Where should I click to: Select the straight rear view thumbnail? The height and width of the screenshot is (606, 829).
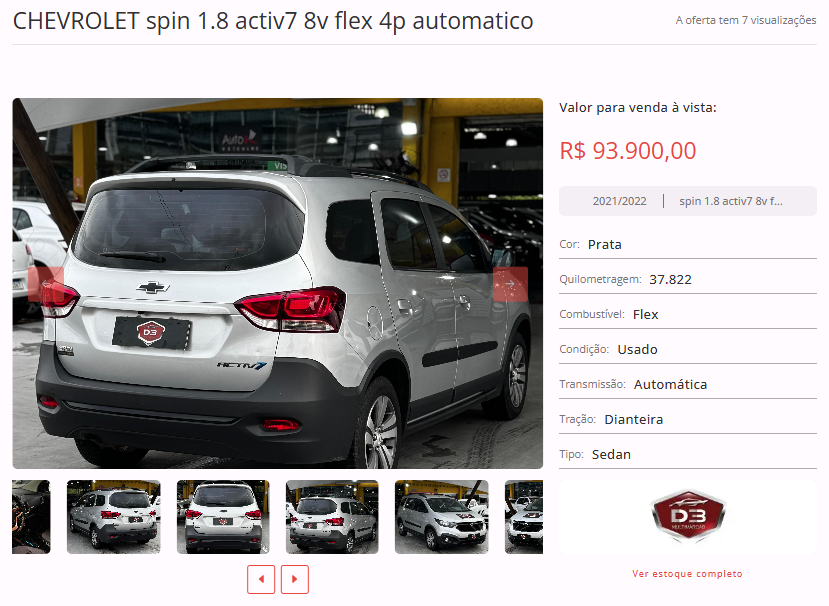point(223,517)
